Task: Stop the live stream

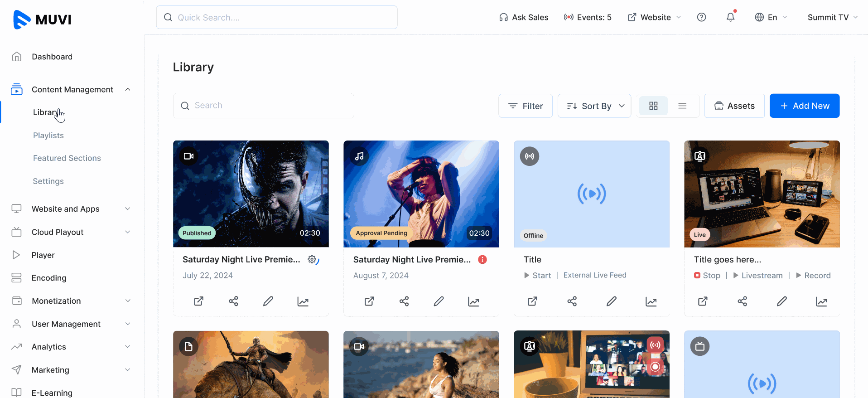Action: (x=707, y=275)
